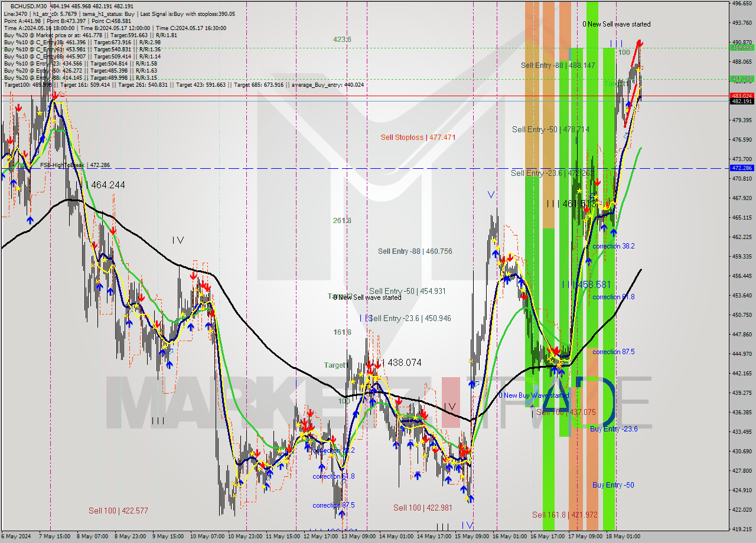Click the red 483.024 price tag

pyautogui.click(x=742, y=95)
